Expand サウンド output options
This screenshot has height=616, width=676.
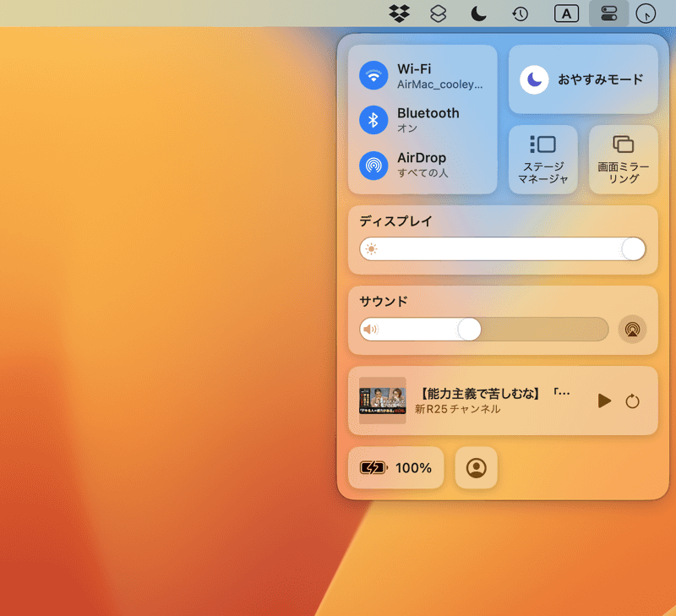click(x=382, y=300)
